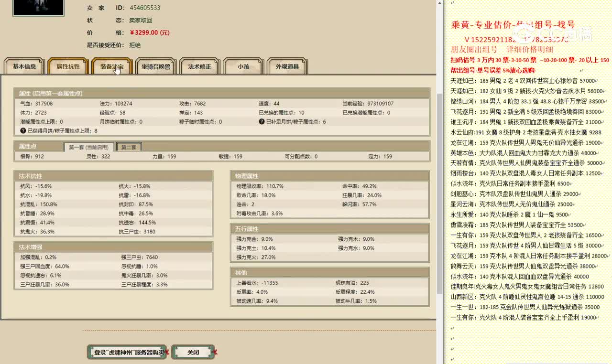Click 强力克火: 27.0% entry
The image size is (612, 364).
pos(256,257)
